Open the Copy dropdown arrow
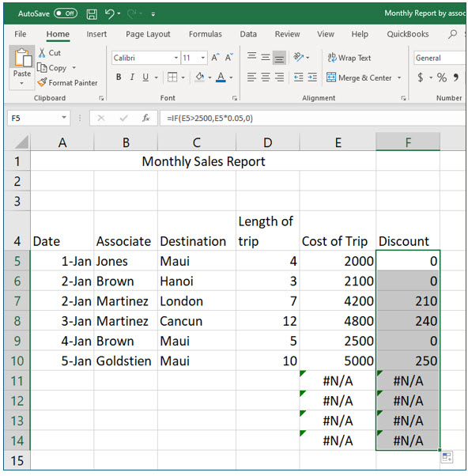 pos(74,68)
